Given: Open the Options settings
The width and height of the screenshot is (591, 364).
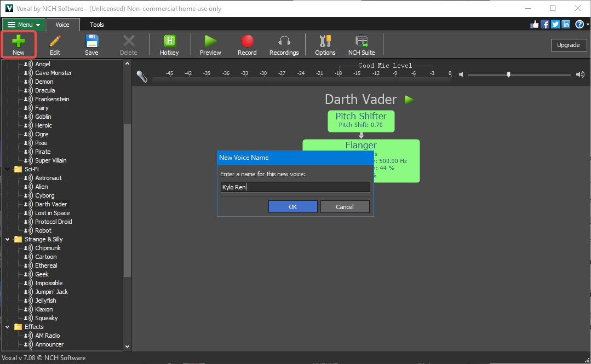Looking at the screenshot, I should (x=325, y=44).
